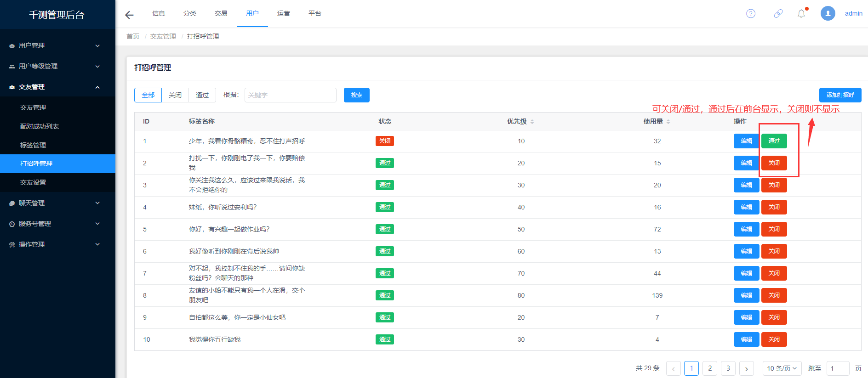This screenshot has width=868, height=378.
Task: Click the back arrow icon in header
Action: pos(129,15)
